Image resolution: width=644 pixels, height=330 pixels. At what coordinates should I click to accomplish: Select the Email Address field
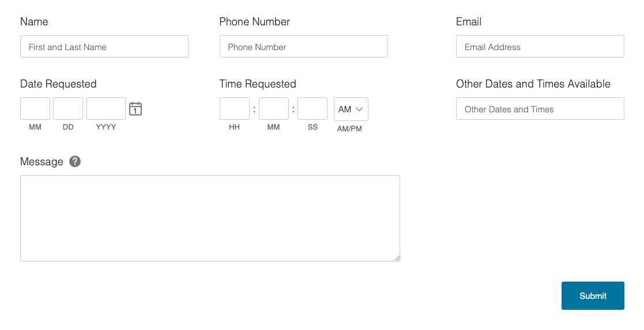(540, 47)
